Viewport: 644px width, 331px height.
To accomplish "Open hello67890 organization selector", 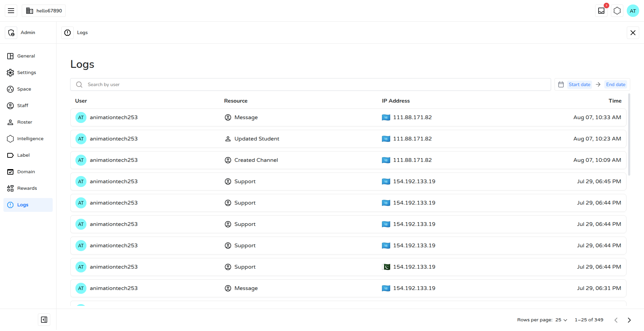I will [44, 11].
